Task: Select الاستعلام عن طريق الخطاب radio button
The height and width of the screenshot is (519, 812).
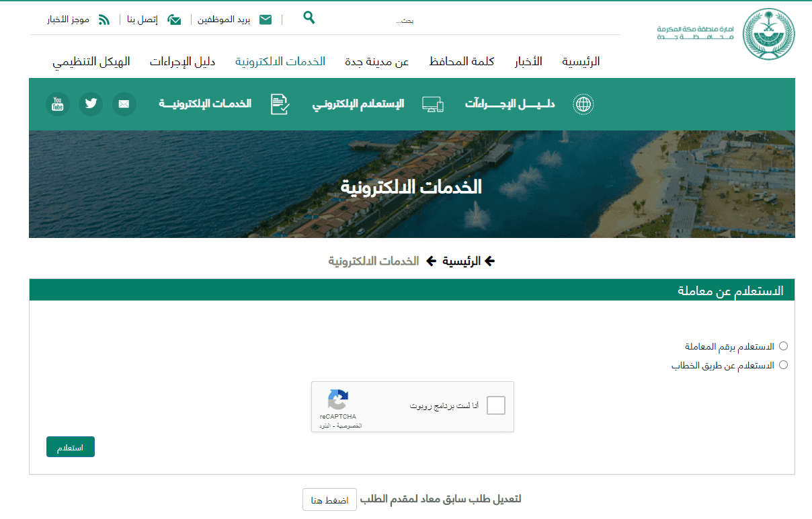Action: pyautogui.click(x=783, y=365)
